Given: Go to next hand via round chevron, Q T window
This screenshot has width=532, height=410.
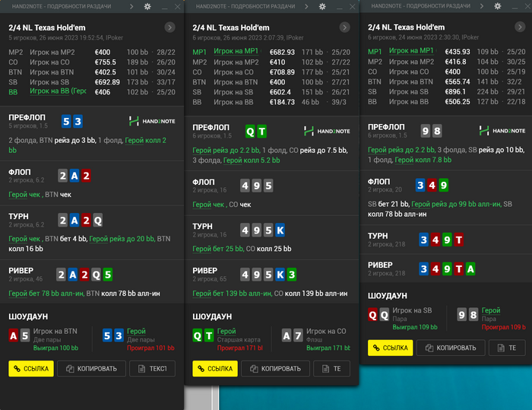Looking at the screenshot, I should (345, 27).
